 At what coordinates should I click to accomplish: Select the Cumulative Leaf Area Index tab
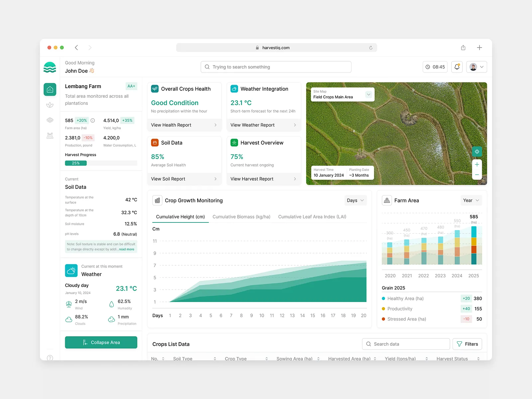tap(312, 216)
